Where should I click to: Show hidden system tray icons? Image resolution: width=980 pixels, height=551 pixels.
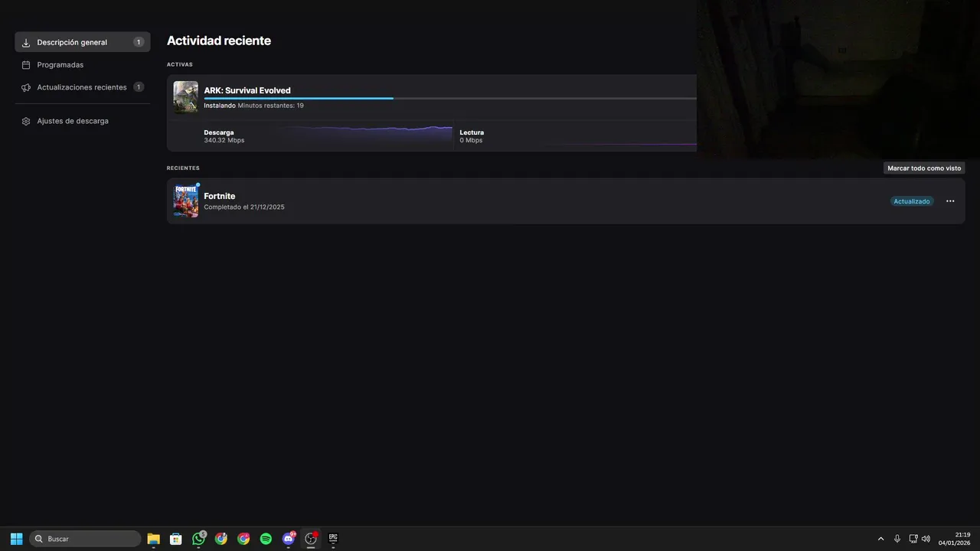pyautogui.click(x=880, y=539)
